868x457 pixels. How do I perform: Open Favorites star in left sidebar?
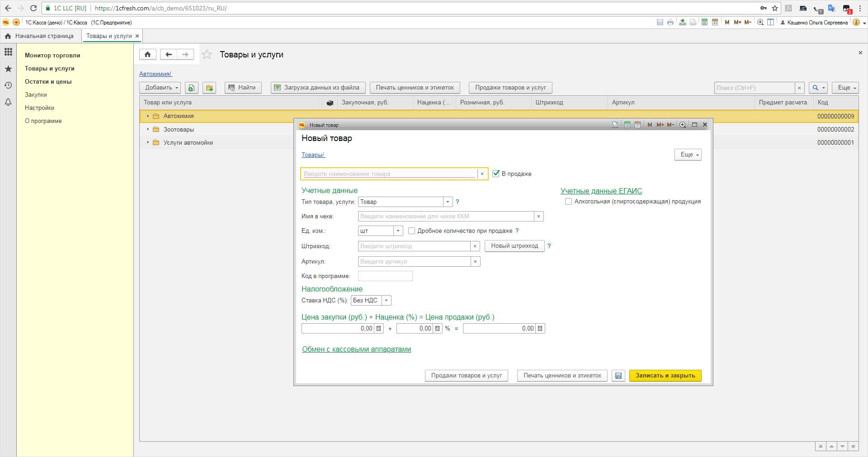pos(8,69)
